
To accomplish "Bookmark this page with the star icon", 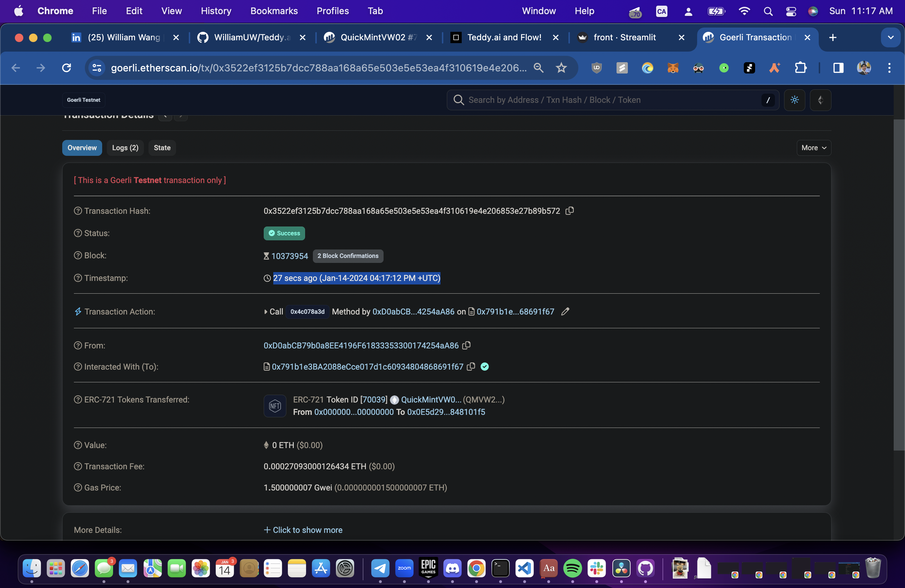I will click(x=561, y=68).
